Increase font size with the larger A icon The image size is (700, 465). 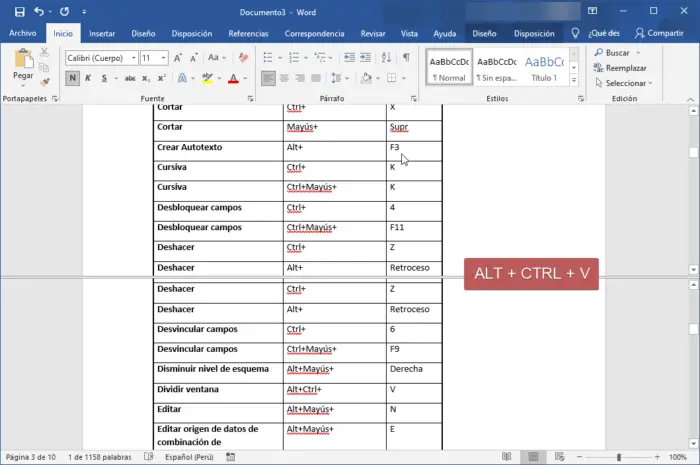pyautogui.click(x=178, y=58)
